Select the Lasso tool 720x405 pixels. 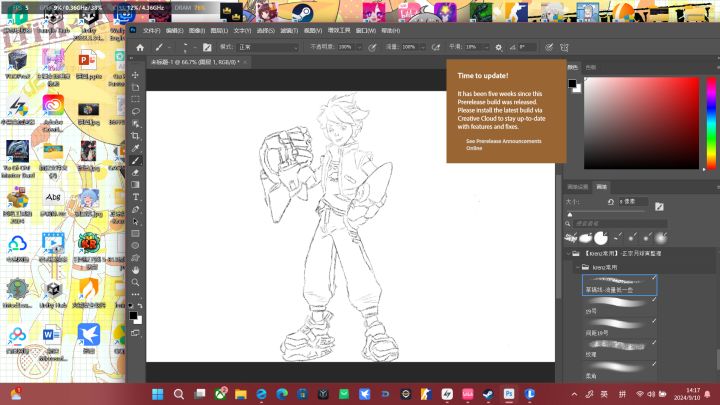point(135,112)
